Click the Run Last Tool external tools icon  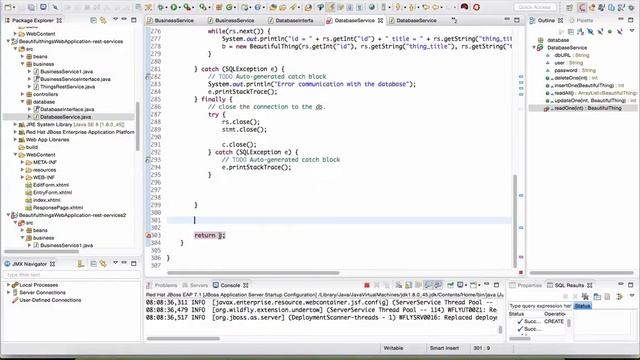187,7
